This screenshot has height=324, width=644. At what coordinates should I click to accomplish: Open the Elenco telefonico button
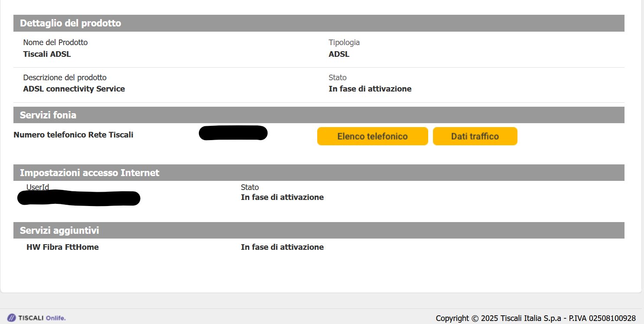pyautogui.click(x=372, y=136)
